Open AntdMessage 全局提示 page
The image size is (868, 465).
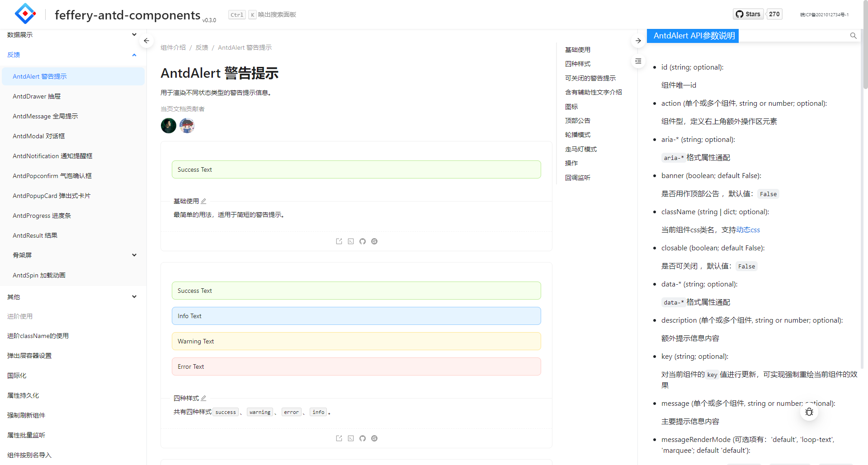73,116
